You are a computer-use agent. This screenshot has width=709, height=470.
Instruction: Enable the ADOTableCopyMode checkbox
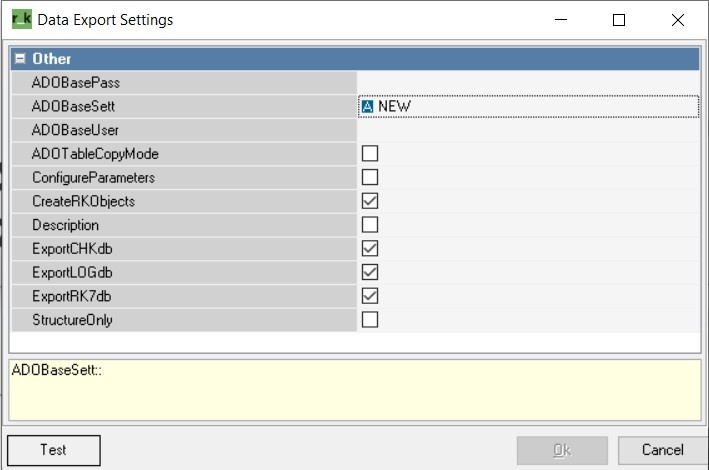[x=370, y=154]
